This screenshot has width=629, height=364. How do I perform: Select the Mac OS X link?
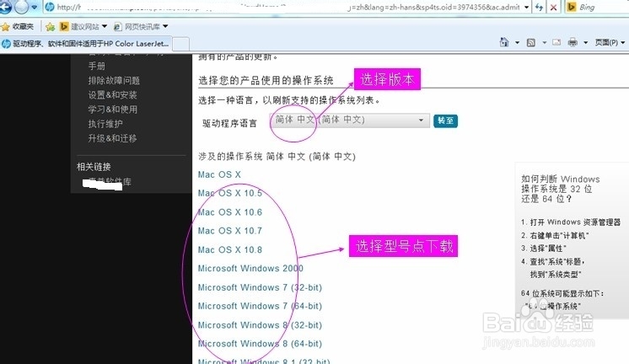coord(219,174)
